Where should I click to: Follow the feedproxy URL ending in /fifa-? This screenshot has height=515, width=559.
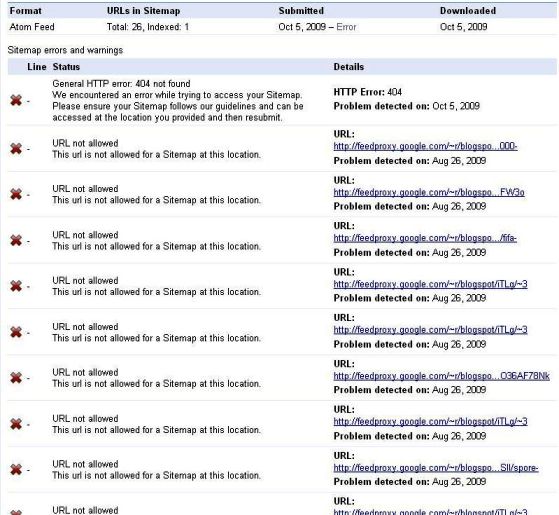[x=425, y=238]
